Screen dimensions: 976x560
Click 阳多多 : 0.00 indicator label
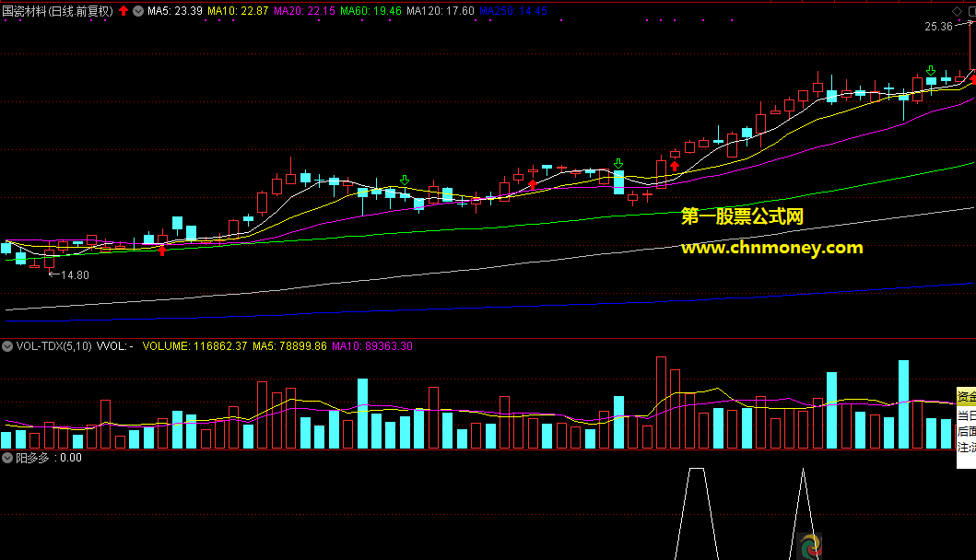[x=49, y=458]
